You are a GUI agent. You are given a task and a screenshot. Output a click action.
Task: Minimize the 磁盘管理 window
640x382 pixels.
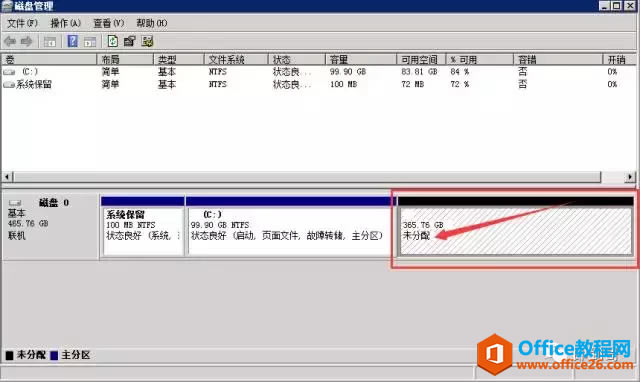(604, 6)
